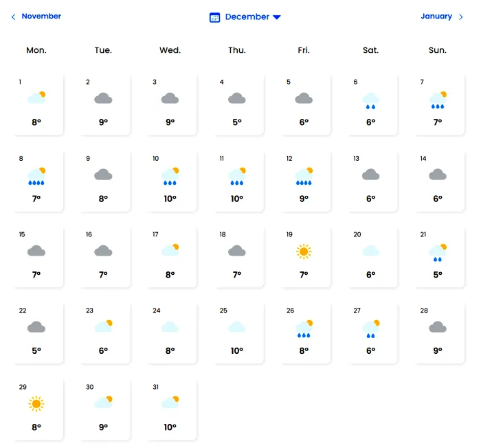Select the December 10 day card
Image resolution: width=481 pixels, height=448 pixels.
(x=170, y=180)
